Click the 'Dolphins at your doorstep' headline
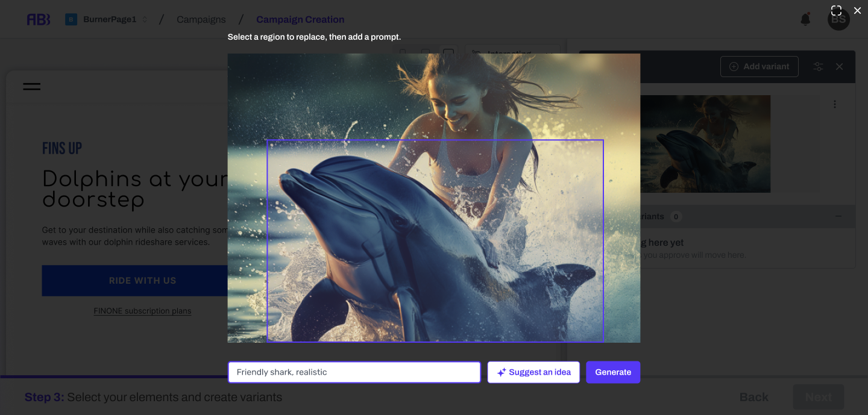 click(135, 189)
